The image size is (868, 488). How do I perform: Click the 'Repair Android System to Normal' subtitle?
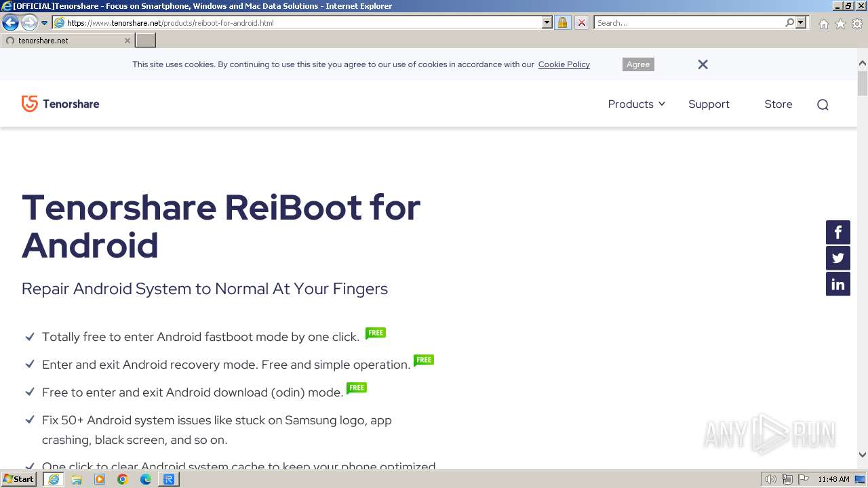pos(205,289)
